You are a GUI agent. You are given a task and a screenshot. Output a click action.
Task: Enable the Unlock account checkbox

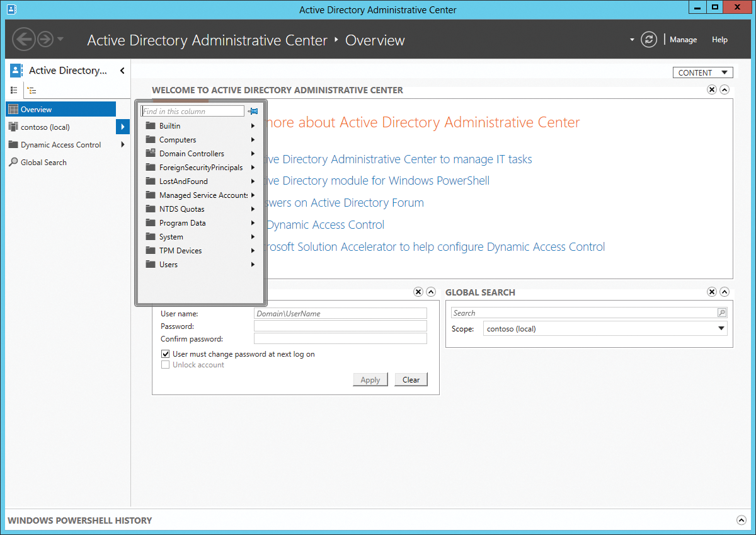[165, 364]
